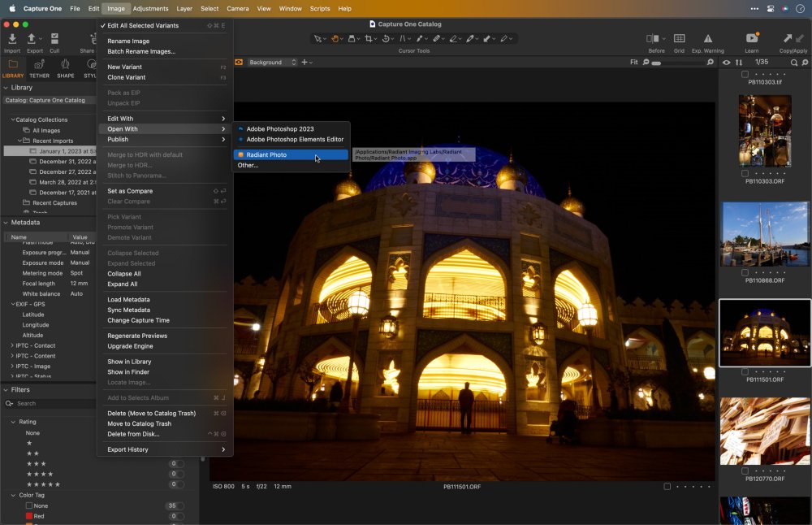
Task: Click the Import icon in the toolbar
Action: 12,39
